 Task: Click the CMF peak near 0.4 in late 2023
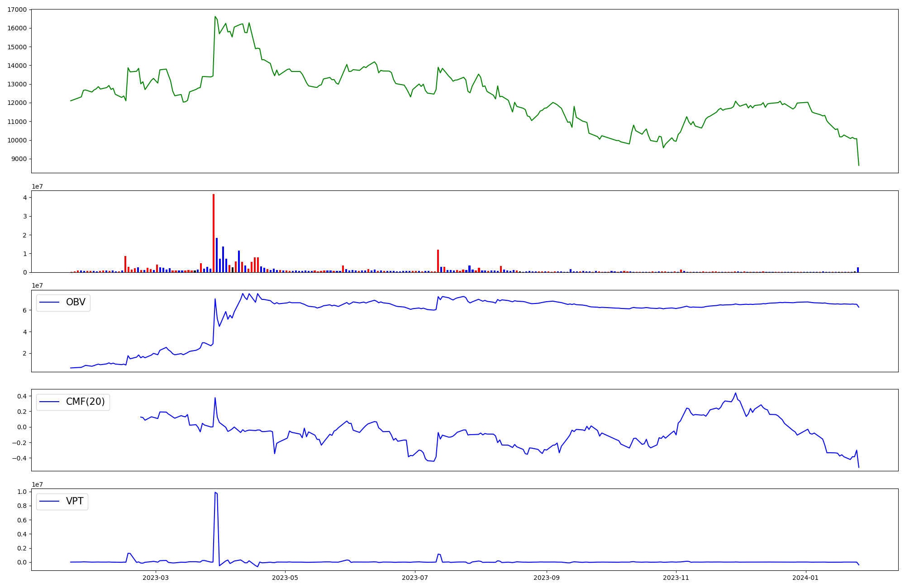coord(735,393)
